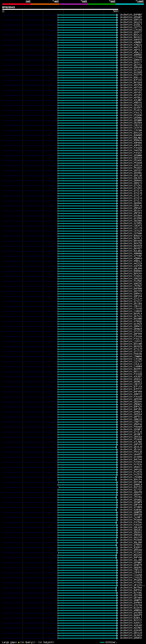Screen dimensions: 146x644
Task: Select the query name BP029943
Action: click(x=8, y=7)
